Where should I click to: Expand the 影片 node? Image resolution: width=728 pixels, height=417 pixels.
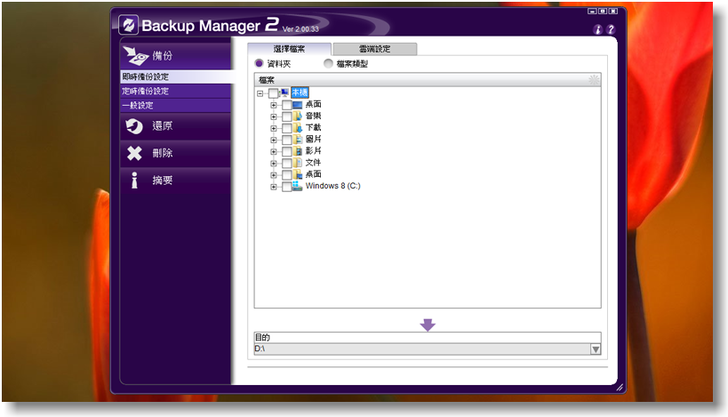(x=273, y=151)
